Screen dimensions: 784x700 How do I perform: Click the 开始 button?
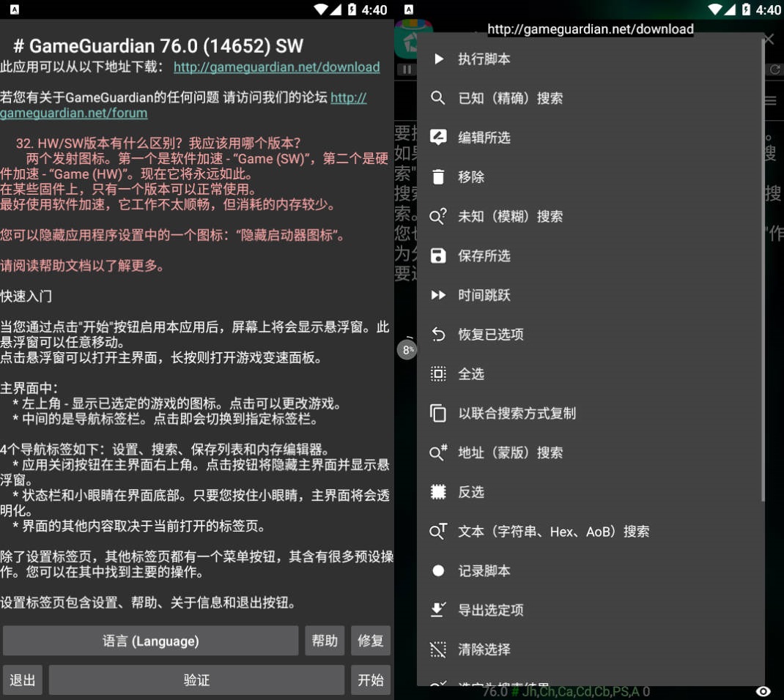371,679
